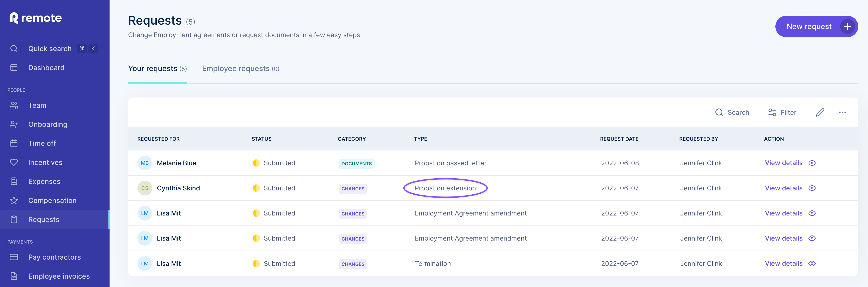Click the Dashboard icon in sidebar
868x287 pixels.
point(14,68)
